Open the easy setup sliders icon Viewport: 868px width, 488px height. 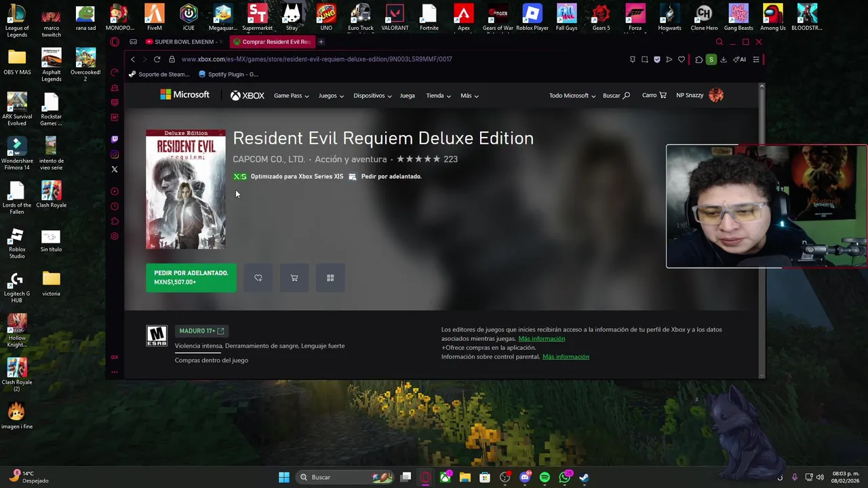tap(756, 60)
